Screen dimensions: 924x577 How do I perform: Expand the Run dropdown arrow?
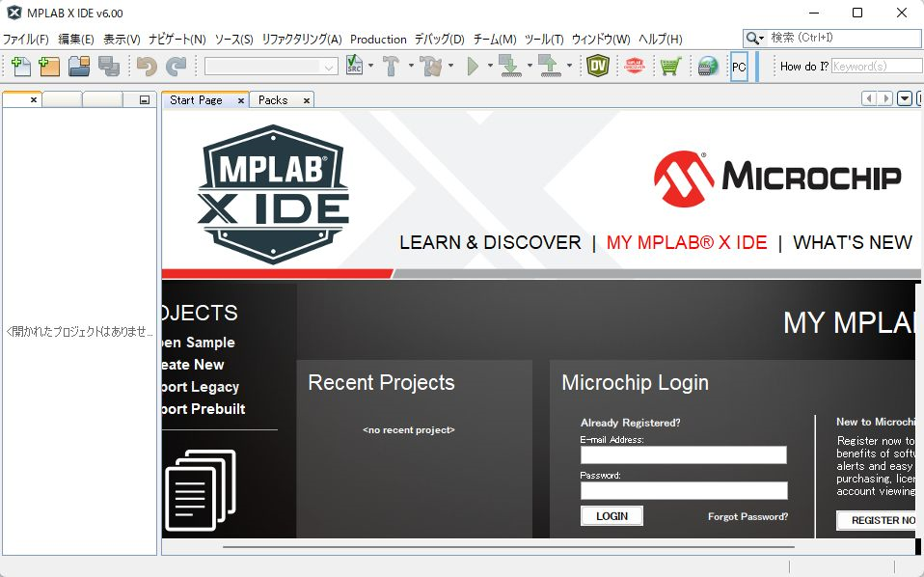(490, 66)
